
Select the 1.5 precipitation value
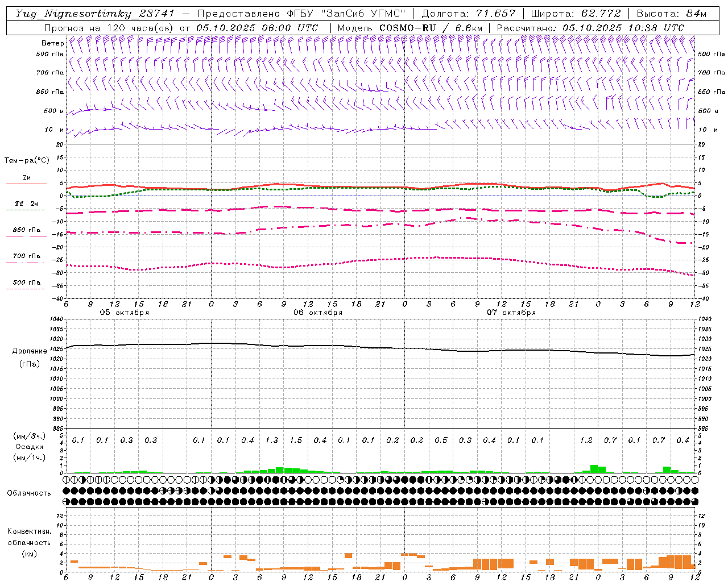pyautogui.click(x=296, y=440)
